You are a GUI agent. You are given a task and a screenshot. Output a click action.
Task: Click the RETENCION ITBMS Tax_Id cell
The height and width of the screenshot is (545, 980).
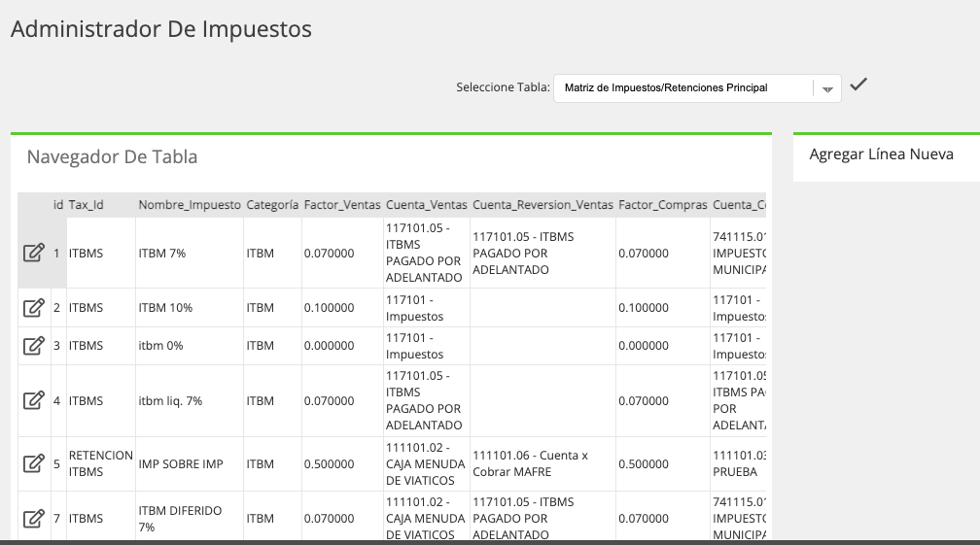point(101,463)
